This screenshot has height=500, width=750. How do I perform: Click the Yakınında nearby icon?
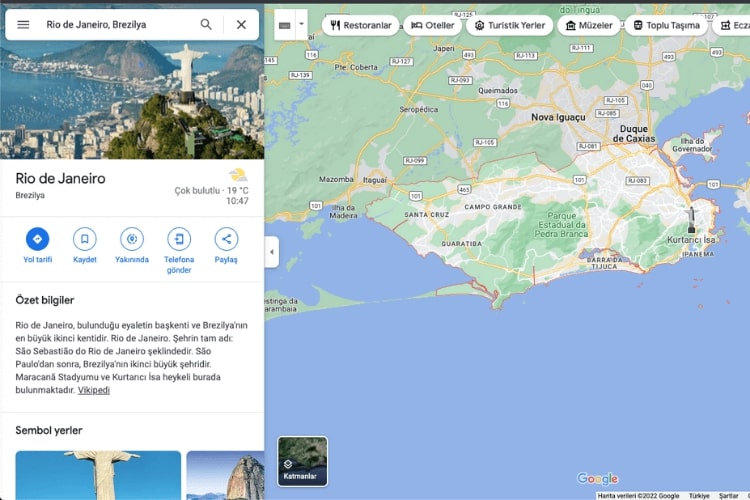[x=132, y=239]
